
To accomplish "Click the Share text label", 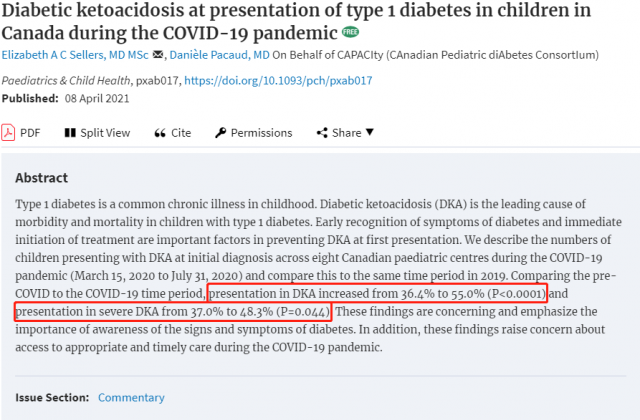I will click(x=347, y=133).
